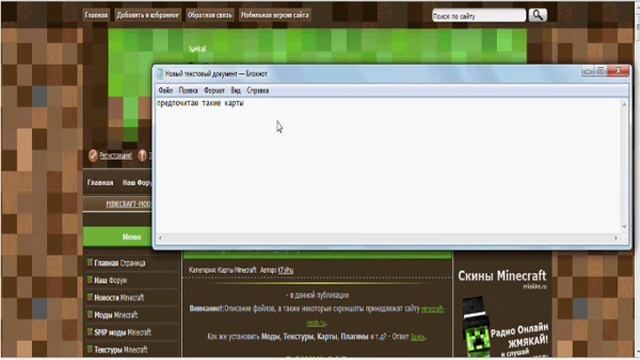
Task: Click the Главная tab in site navigation
Action: (100, 182)
